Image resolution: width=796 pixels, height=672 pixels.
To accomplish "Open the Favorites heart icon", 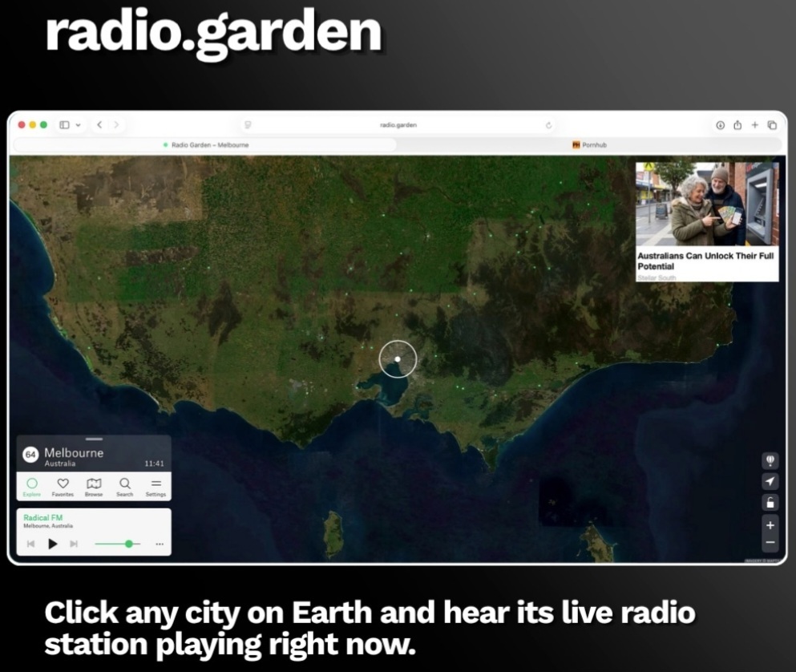I will (x=63, y=486).
